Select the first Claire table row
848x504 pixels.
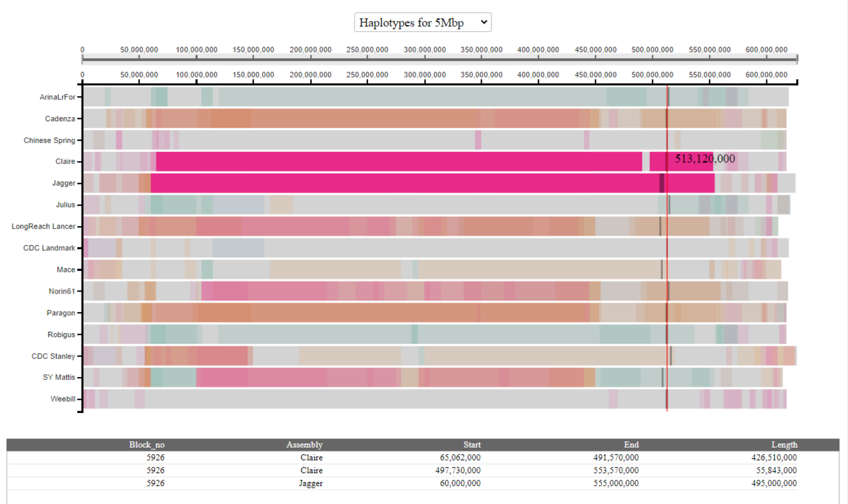pos(402,458)
